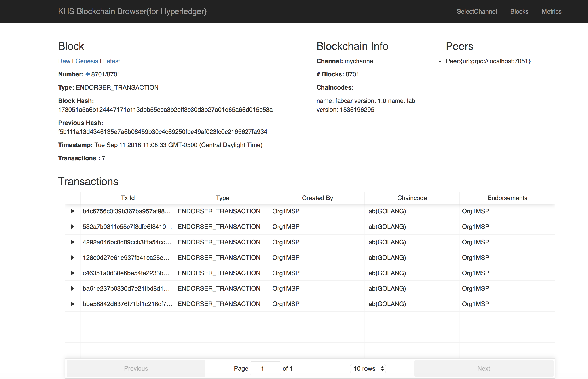
Task: Expand transaction row b4c6756c0f39b367
Action: 73,211
